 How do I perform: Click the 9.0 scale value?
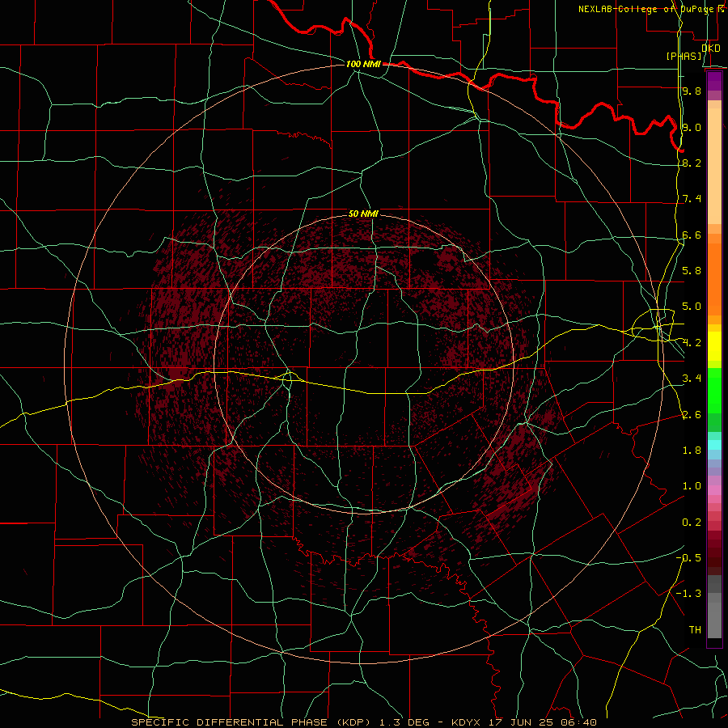[x=692, y=127]
